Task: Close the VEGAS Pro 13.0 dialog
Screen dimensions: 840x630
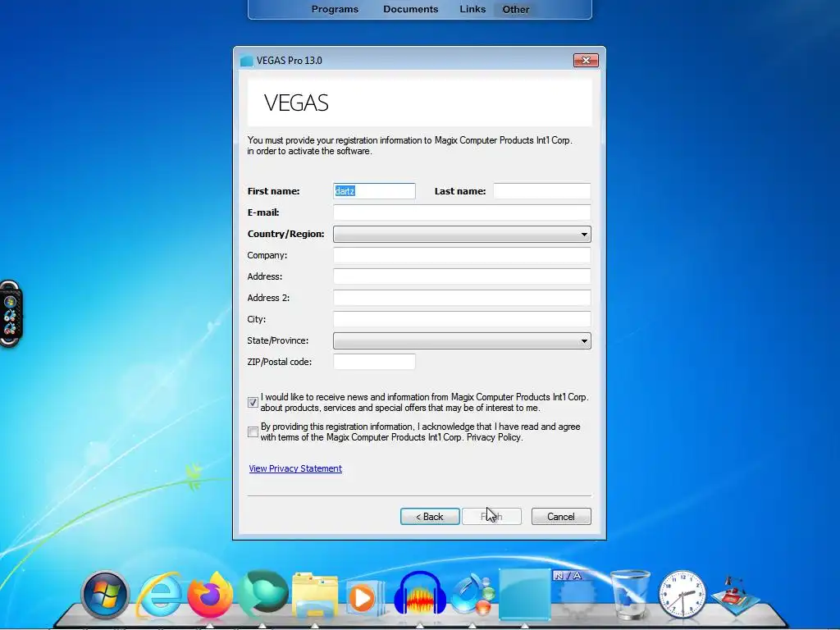Action: [586, 60]
